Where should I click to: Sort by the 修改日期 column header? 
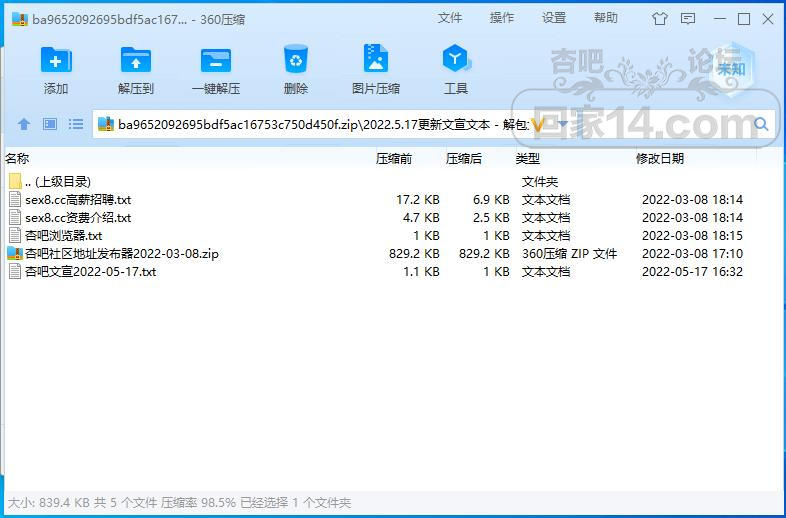tap(660, 159)
